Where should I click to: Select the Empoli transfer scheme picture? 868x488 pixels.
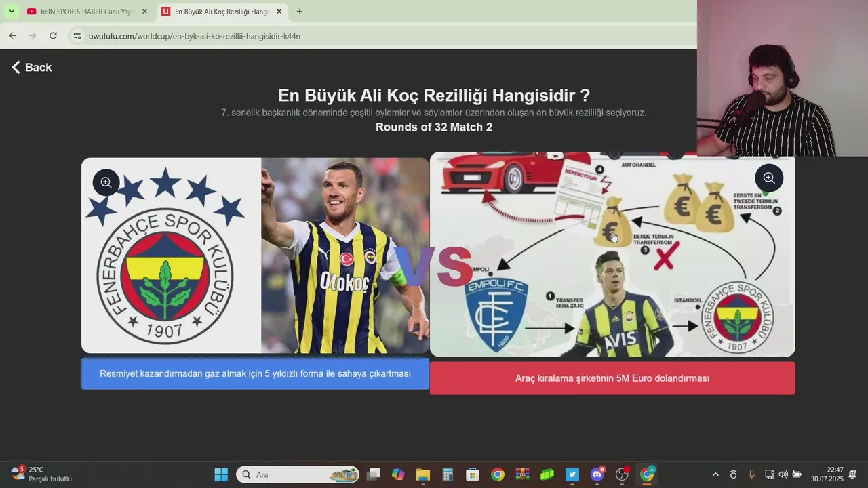pos(612,254)
